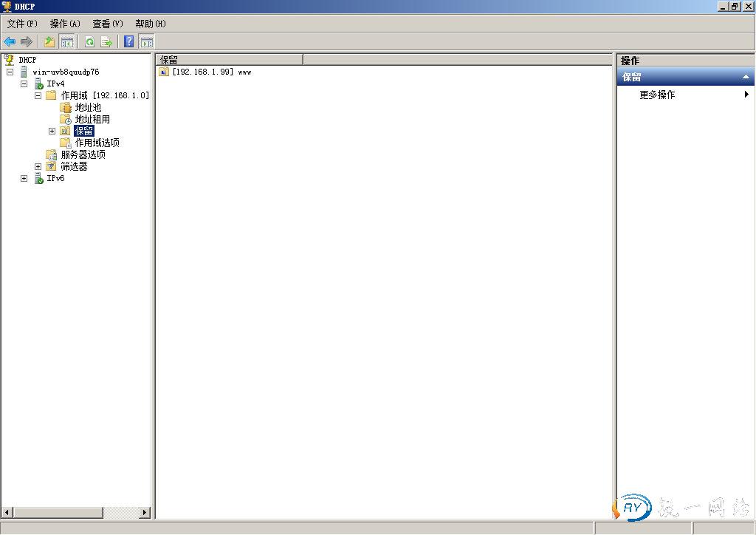Viewport: 756px width, 535px height.
Task: Open Help with the question mark icon
Action: (129, 42)
